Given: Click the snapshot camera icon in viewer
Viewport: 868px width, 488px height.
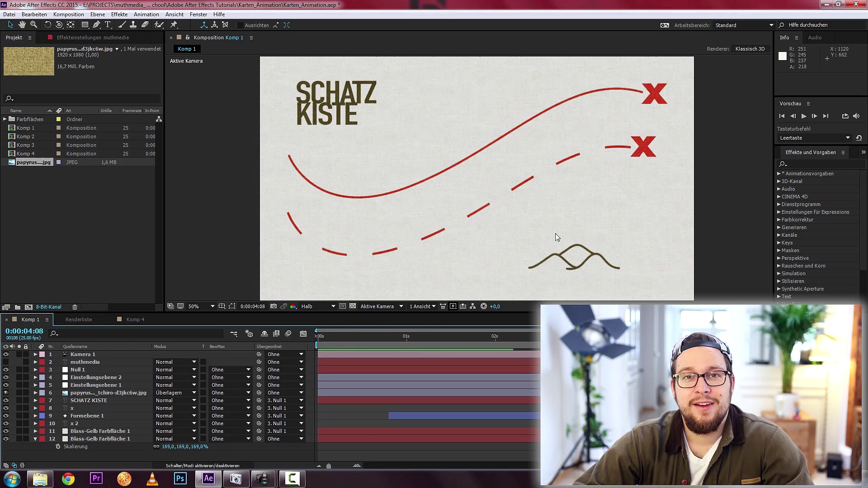Looking at the screenshot, I should coord(274,306).
